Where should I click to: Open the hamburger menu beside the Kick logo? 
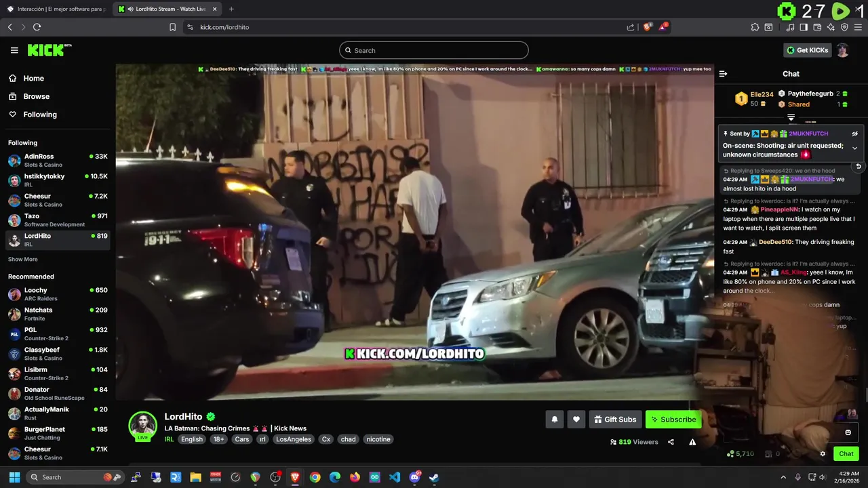tap(14, 50)
